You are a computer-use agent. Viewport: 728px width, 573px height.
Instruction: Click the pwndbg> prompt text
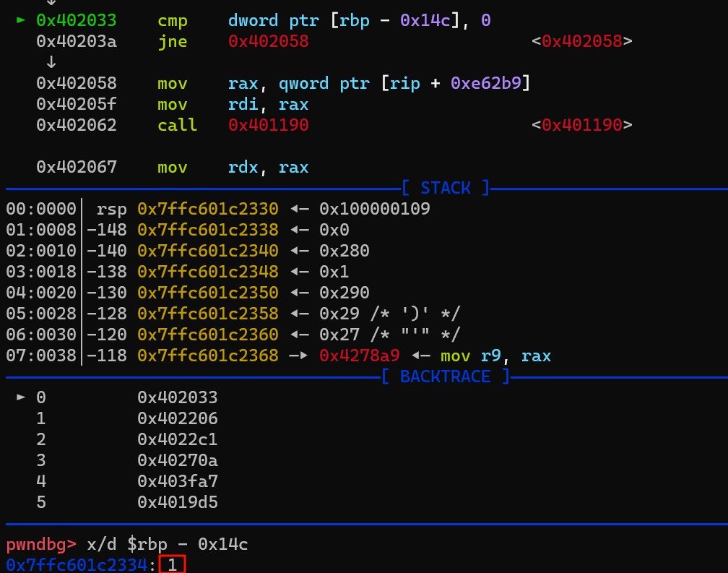(x=41, y=544)
